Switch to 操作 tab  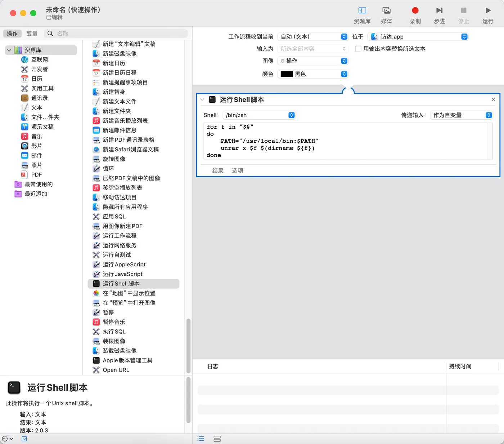(12, 34)
